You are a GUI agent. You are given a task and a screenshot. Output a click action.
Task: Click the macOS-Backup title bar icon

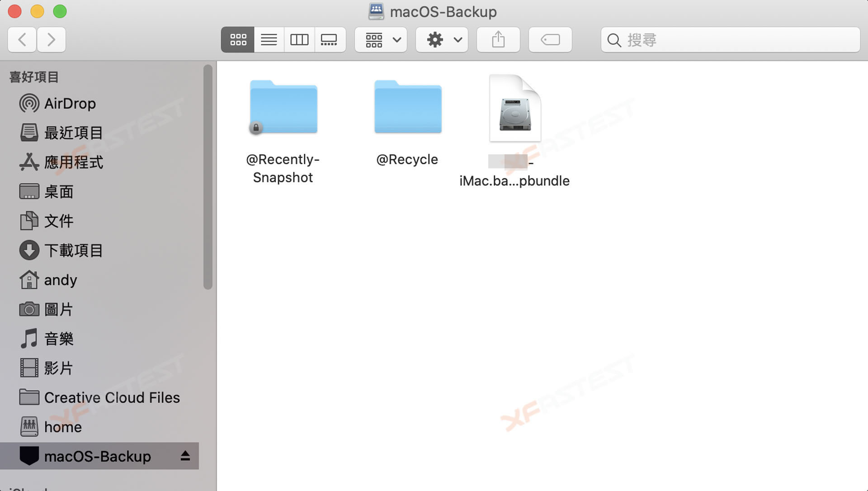coord(376,11)
